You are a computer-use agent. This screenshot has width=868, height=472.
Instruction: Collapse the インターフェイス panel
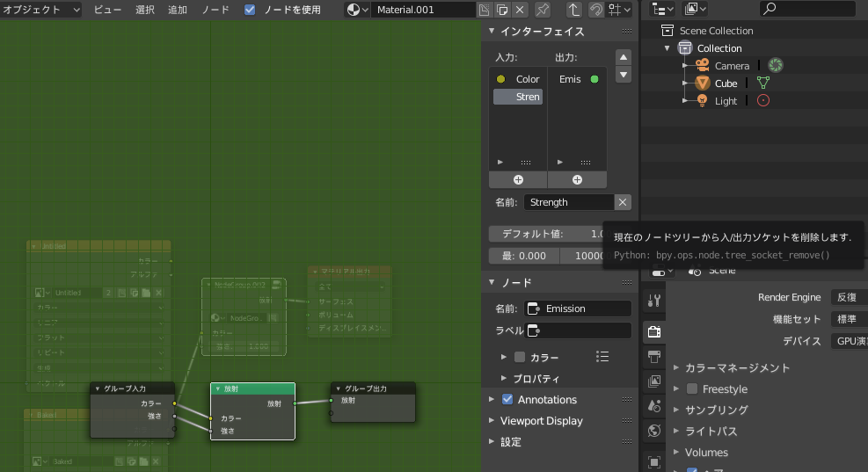tap(492, 32)
